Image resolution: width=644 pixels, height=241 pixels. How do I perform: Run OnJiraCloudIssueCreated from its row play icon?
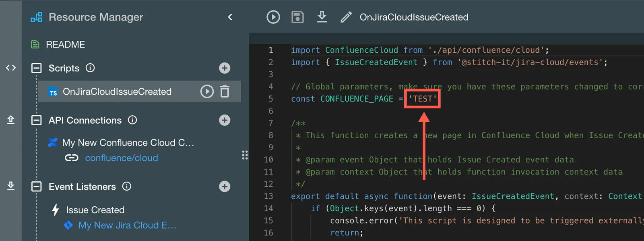pyautogui.click(x=207, y=91)
